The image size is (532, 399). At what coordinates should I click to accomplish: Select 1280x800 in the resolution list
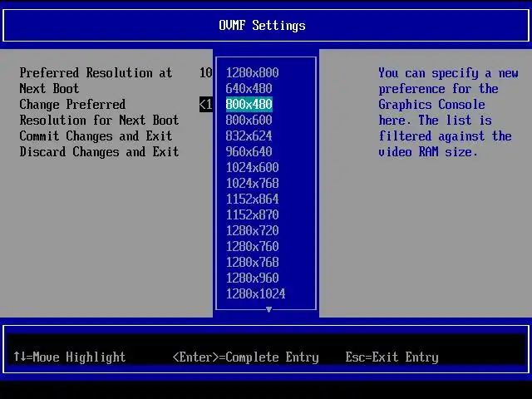click(252, 72)
